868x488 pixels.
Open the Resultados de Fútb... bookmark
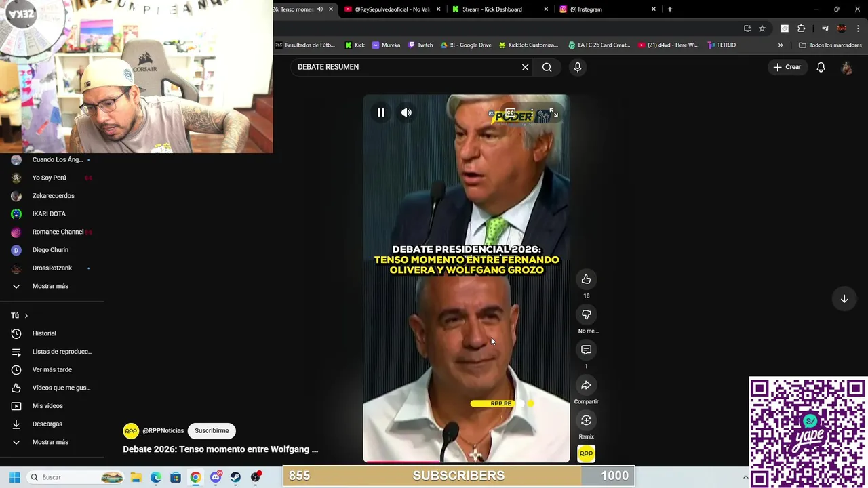(305, 45)
